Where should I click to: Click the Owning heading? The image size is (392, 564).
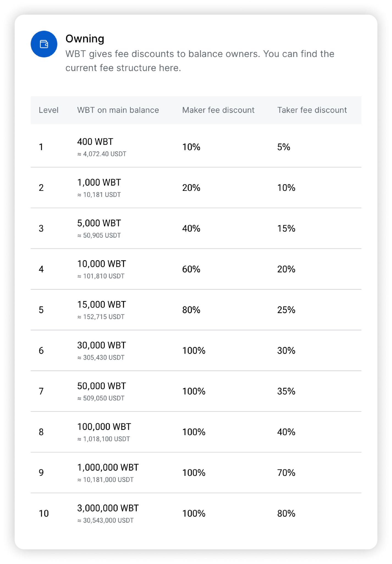point(85,39)
